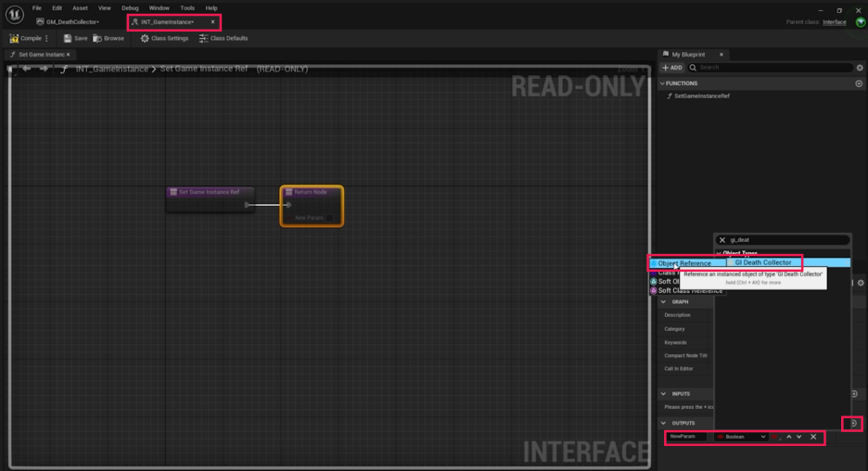The width and height of the screenshot is (868, 471).
Task: Click the New Param pin on Return Node
Action: coord(329,218)
